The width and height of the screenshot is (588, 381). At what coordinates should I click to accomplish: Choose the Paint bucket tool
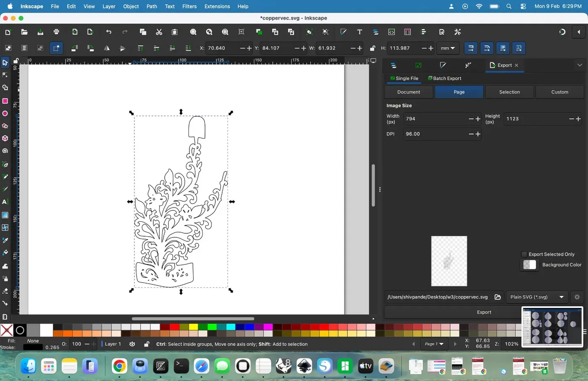pyautogui.click(x=5, y=253)
